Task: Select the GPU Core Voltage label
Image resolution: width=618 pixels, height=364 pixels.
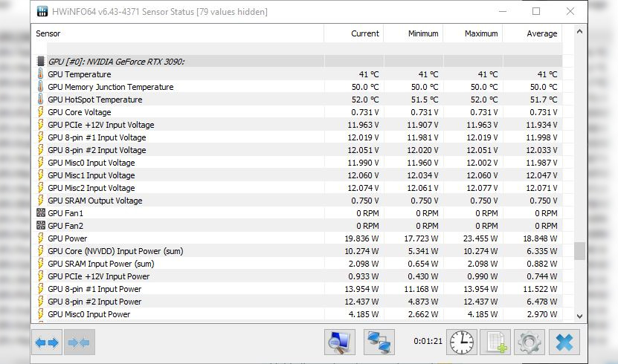Action: [x=80, y=111]
